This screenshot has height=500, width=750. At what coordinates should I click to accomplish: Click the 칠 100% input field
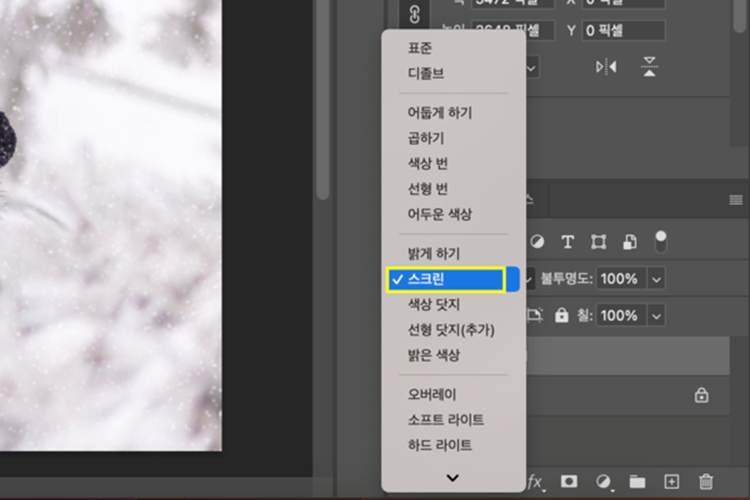tap(620, 316)
